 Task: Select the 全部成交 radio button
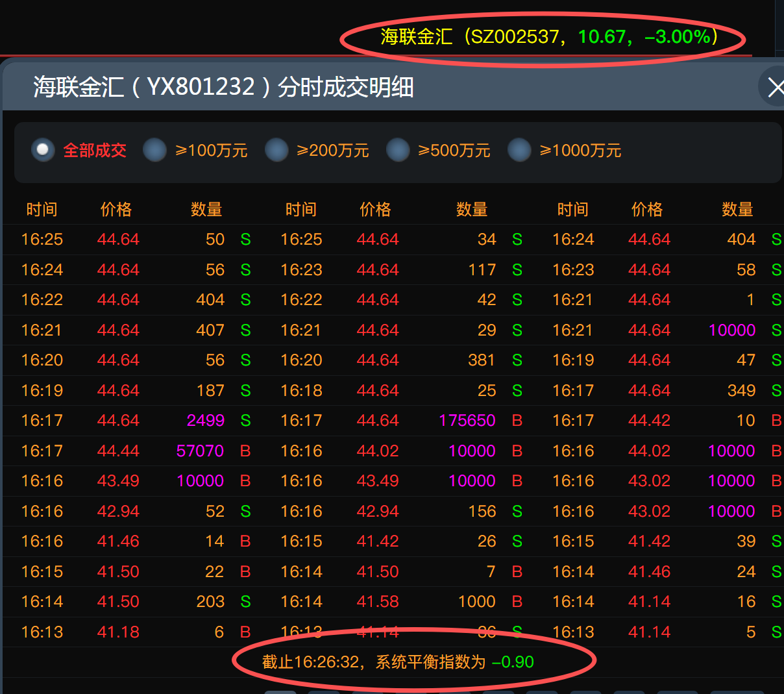pos(43,150)
